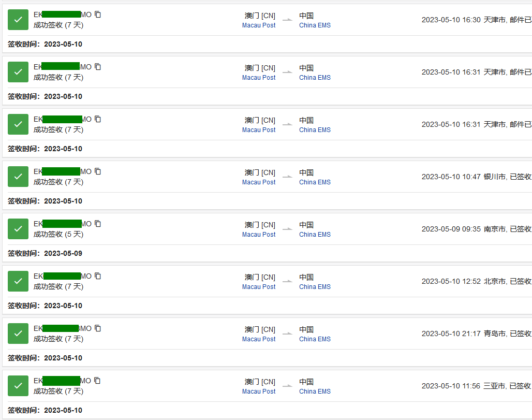532x420 pixels.
Task: Copy tracking number of the Sanya (三亚市) parcel
Action: [97, 381]
